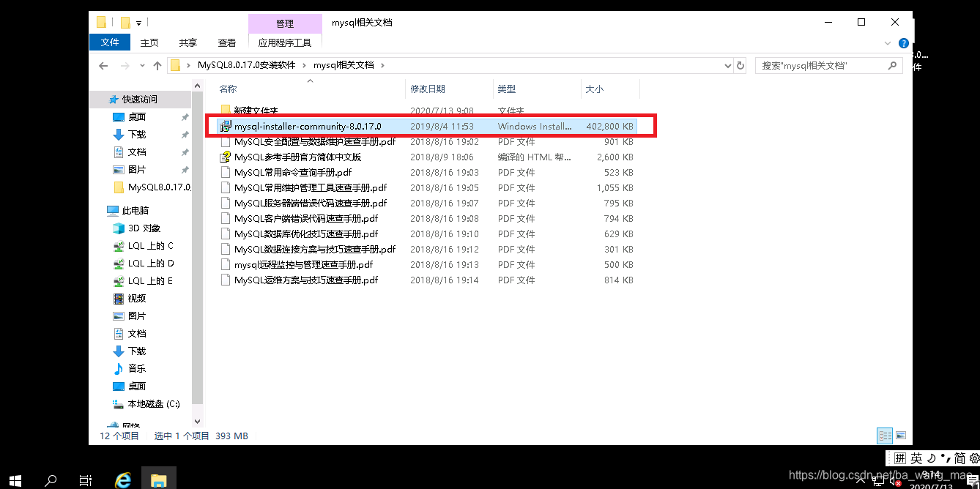Select the MySQL参考手册官方简体中文版 help file icon
Image resolution: width=980 pixels, height=489 pixels.
click(226, 157)
